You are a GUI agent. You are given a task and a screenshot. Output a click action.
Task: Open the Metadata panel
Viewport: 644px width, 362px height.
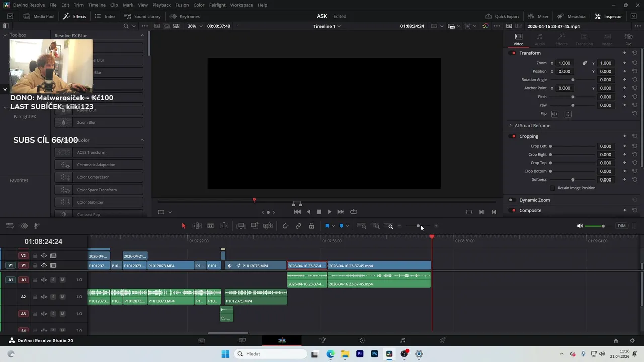(x=571, y=16)
